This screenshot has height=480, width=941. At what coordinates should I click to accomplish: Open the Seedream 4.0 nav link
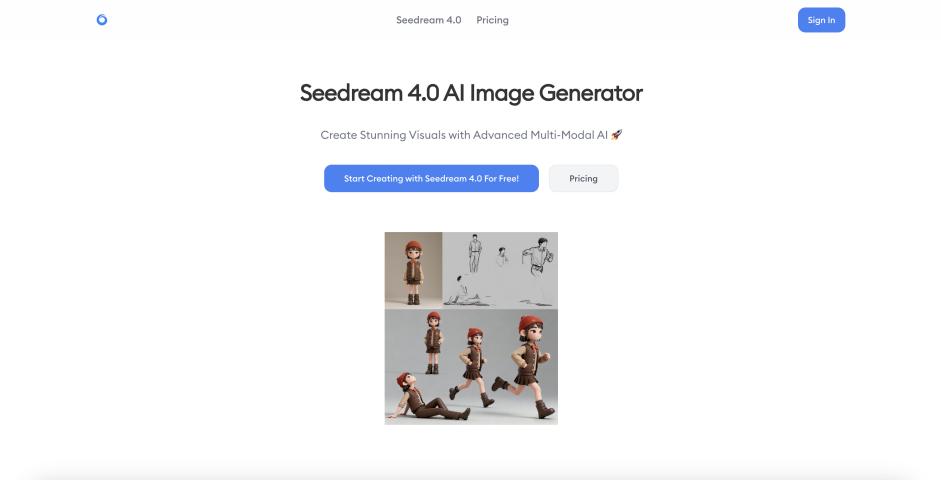(428, 20)
